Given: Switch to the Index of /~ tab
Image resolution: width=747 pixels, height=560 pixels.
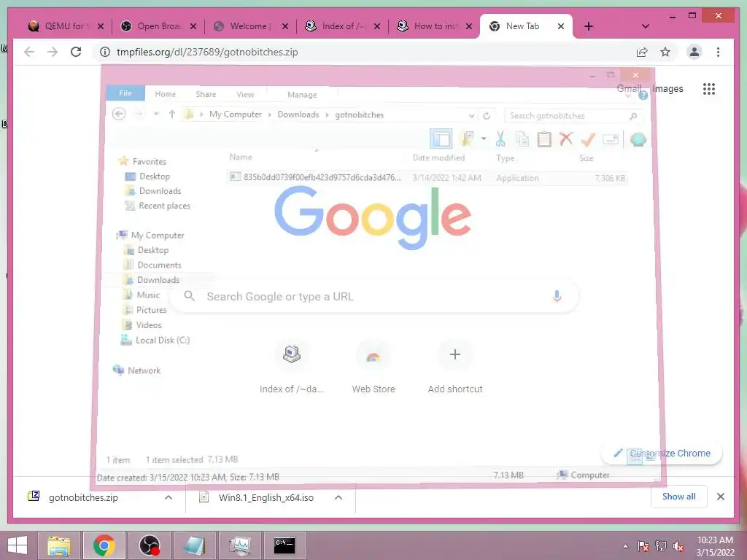Looking at the screenshot, I should (x=343, y=26).
